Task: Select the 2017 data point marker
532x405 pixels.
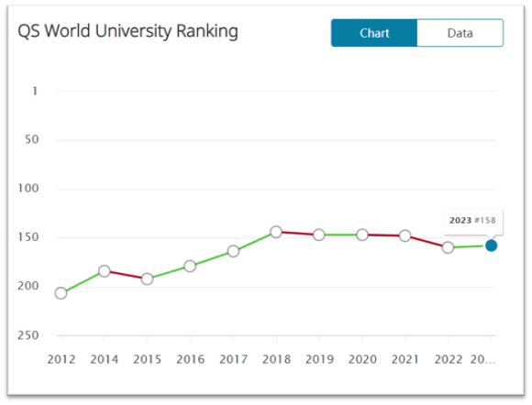Action: [x=233, y=251]
